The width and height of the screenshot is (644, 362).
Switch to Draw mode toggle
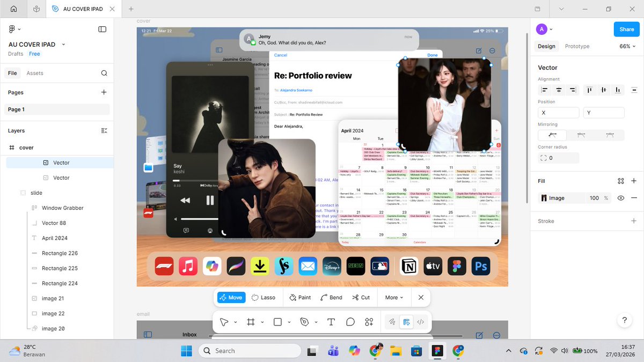point(392,322)
